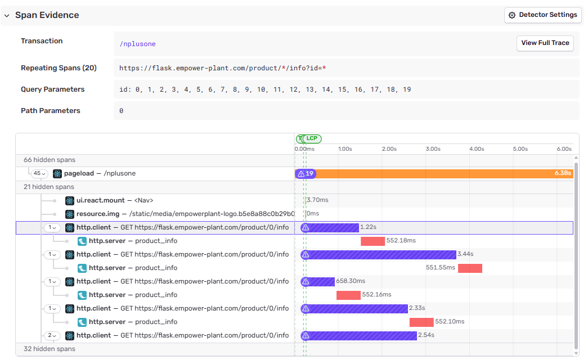Screen dimensions: 588x364
Task: Click the warning icon on the 2.33s bar
Action: 306,308
